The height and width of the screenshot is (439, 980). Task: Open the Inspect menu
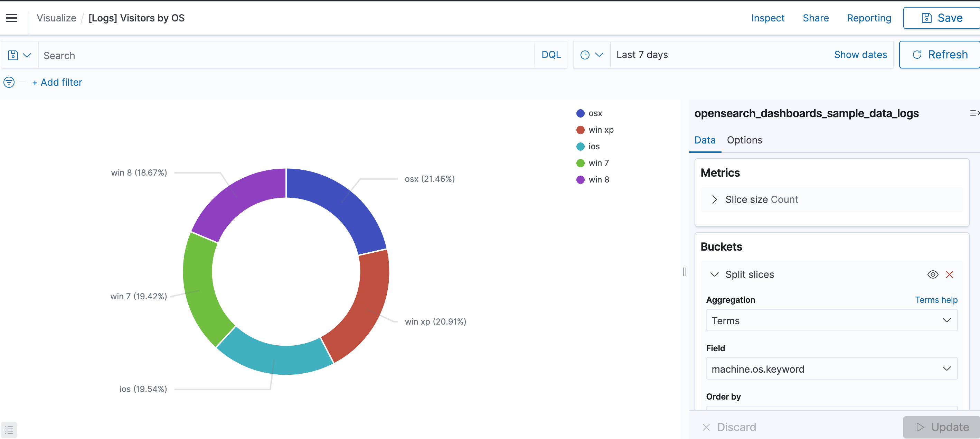[x=767, y=18]
